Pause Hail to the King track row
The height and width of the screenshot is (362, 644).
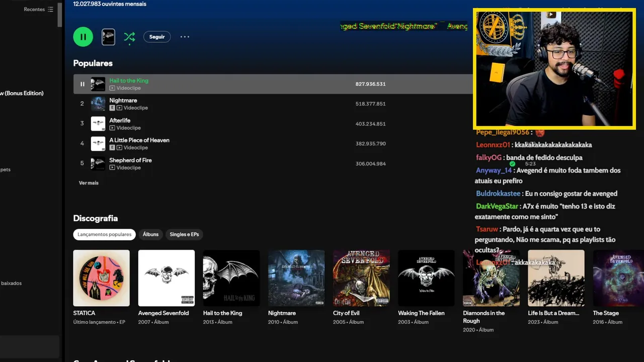point(83,84)
